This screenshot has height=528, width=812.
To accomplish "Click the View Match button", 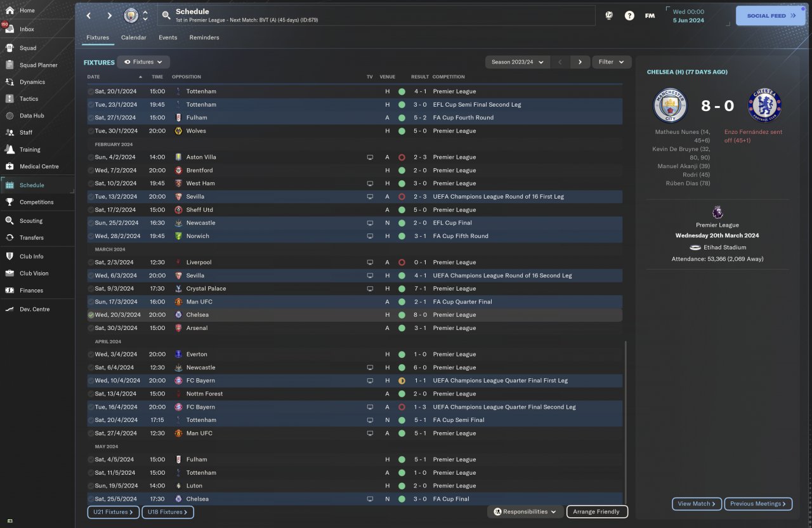I will click(697, 504).
